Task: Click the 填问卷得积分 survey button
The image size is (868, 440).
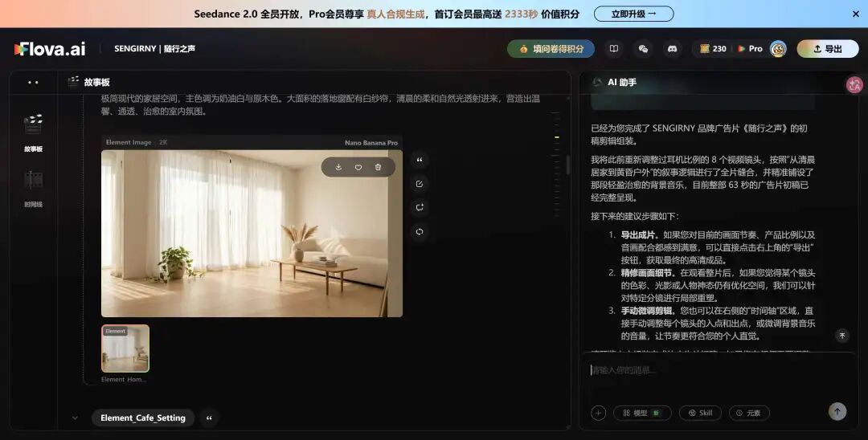Action: click(x=551, y=49)
